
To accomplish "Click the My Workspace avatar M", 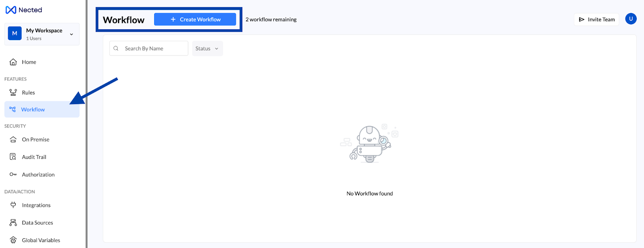I will [x=15, y=33].
